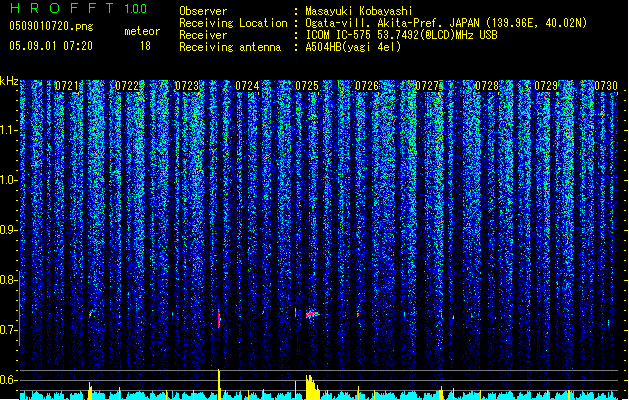Click the vertical red meteor echo before 0724
Screen dimensions: 629x400
click(219, 319)
